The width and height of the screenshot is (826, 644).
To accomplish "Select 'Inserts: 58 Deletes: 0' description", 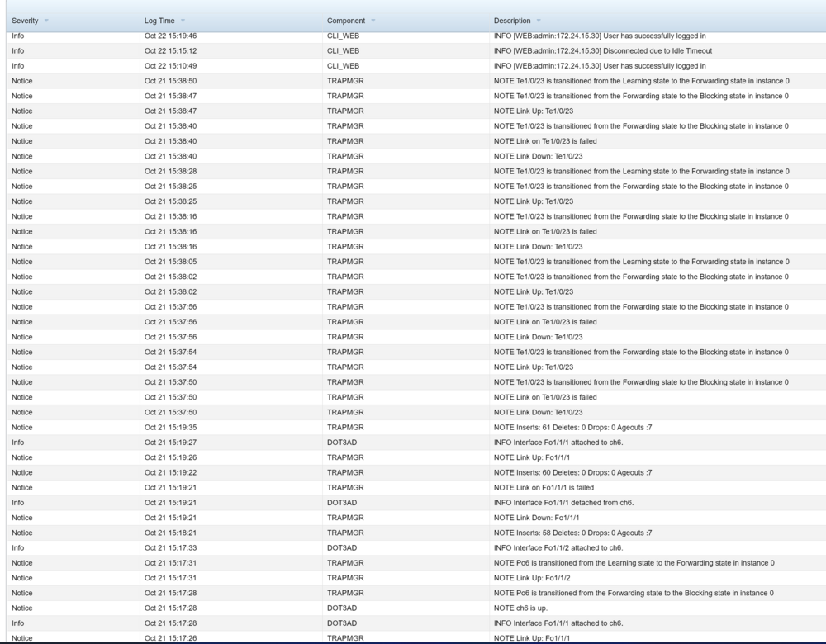I will (572, 533).
